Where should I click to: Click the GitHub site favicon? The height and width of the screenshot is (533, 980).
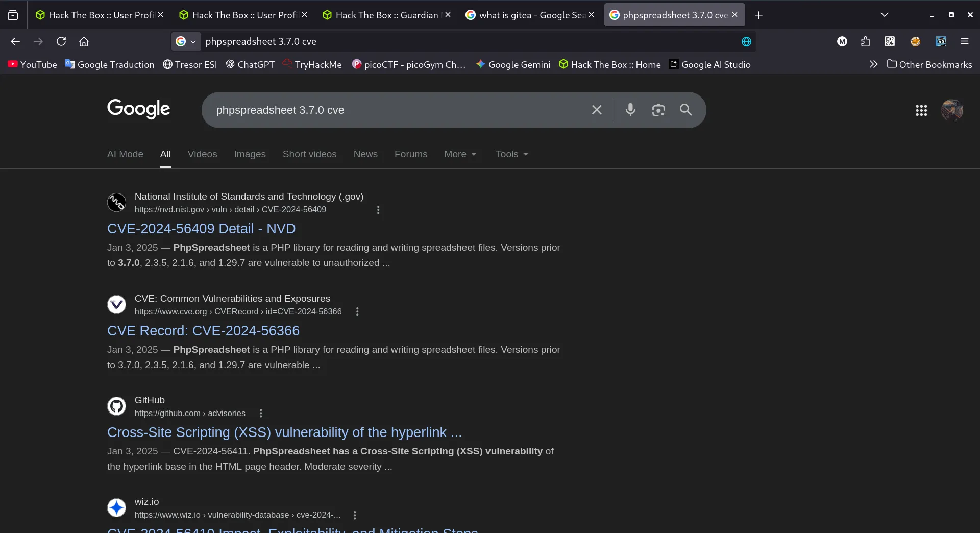click(117, 406)
